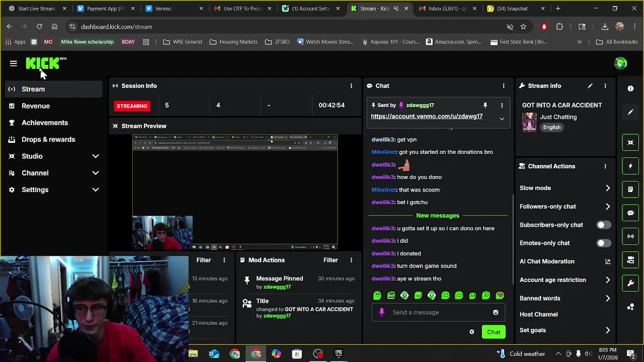Open the hamburger menu beside Kick logo
644x362 pixels.
click(x=14, y=63)
